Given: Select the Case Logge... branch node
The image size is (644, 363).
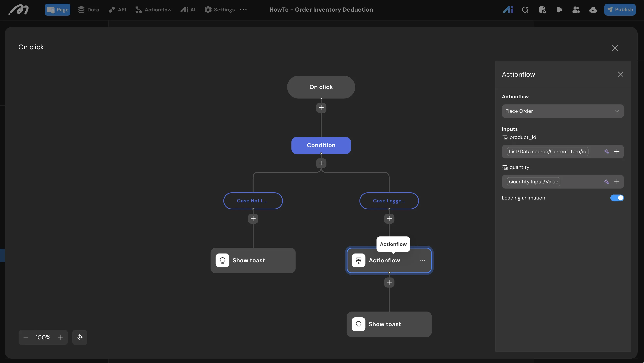Looking at the screenshot, I should click(x=389, y=201).
